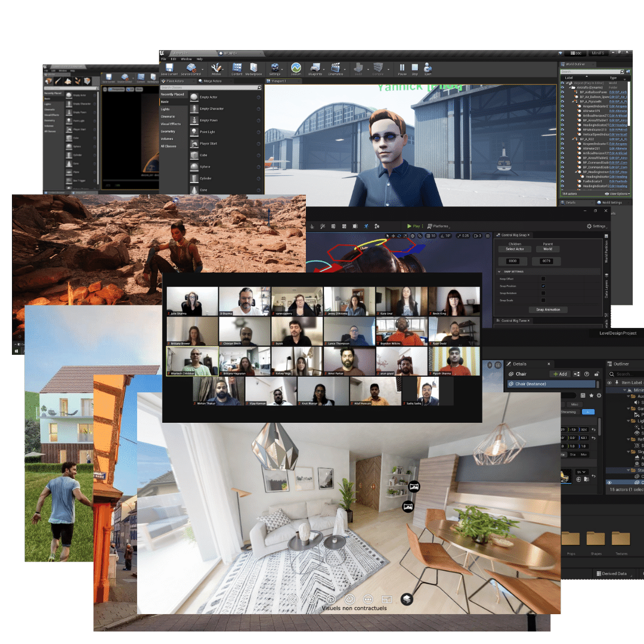Screen dimensions: 644x644
Task: Toggle visibility of the FuelIndicator1 row
Action: click(562, 181)
